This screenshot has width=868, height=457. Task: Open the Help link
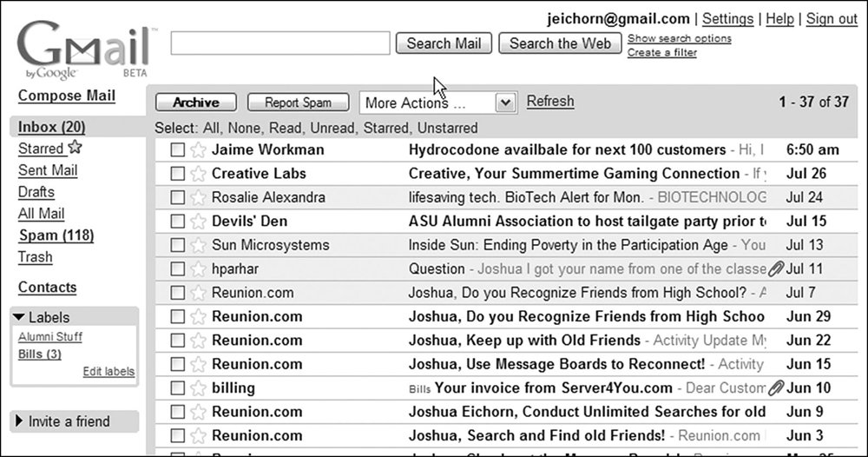779,19
